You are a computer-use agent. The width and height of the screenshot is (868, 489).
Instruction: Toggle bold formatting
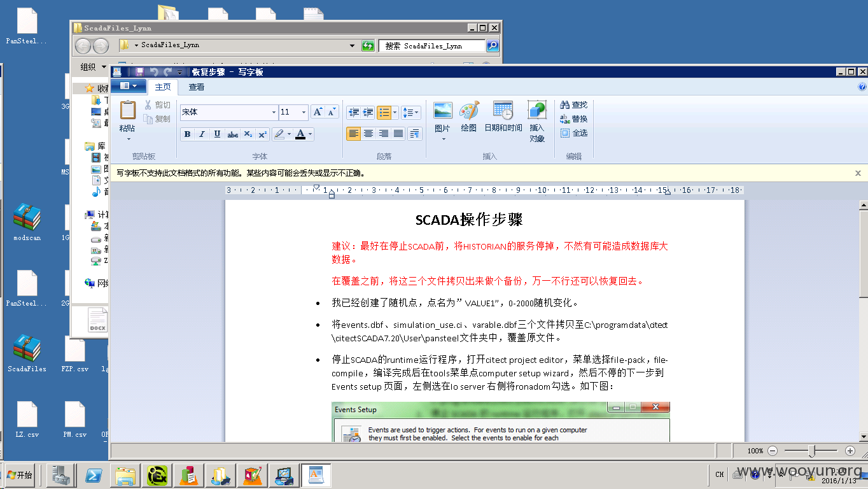187,134
